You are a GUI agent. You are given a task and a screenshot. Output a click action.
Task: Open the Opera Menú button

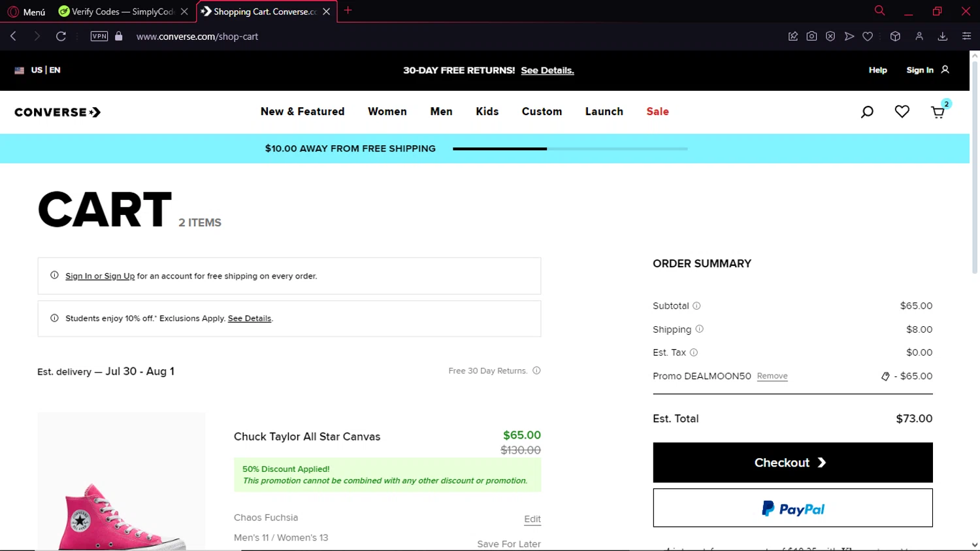point(26,12)
